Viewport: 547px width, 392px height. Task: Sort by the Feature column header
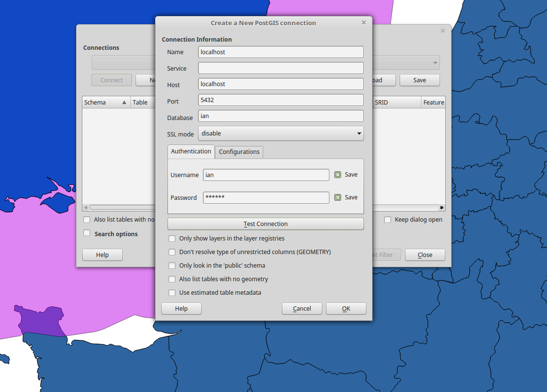(433, 103)
